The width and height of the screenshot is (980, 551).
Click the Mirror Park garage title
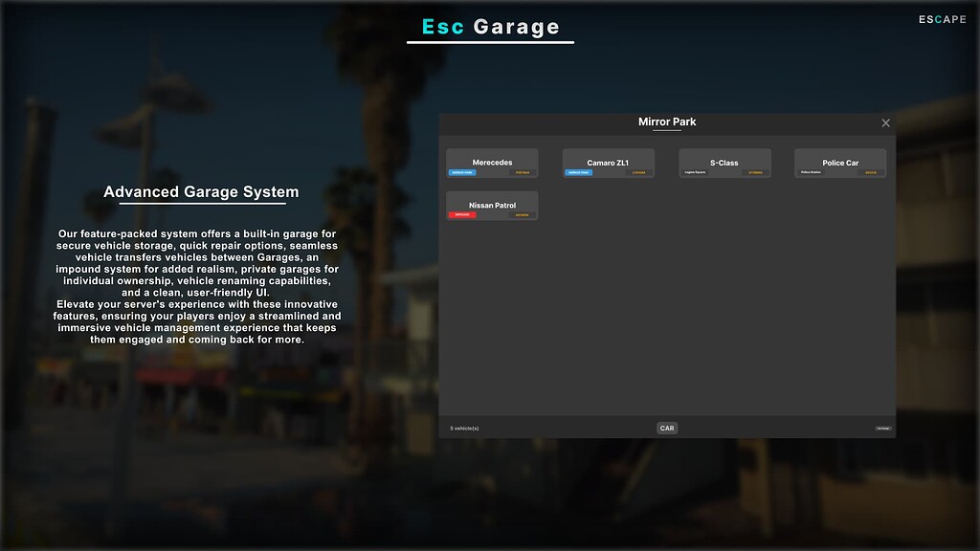(x=667, y=121)
